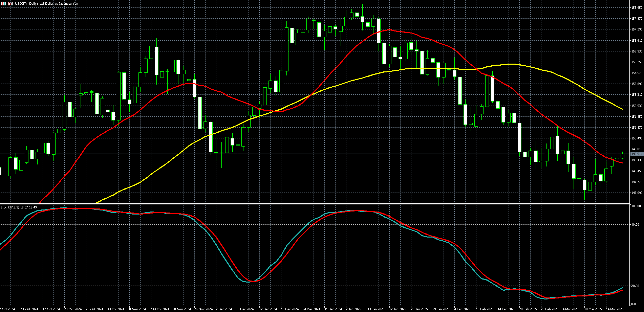644x312 pixels.
Task: Click the '4 Nov 2024' date label
Action: [116, 309]
